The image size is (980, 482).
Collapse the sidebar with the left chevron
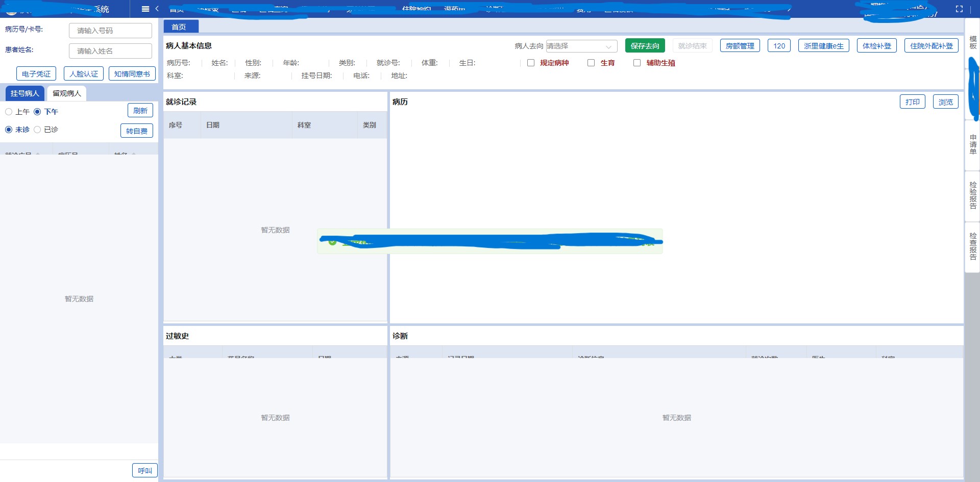coord(157,9)
